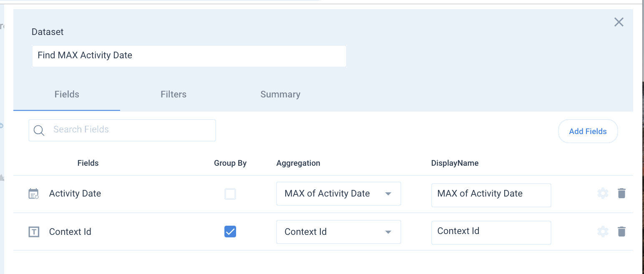Switch to the Fields tab
This screenshot has height=274, width=644.
click(x=67, y=94)
